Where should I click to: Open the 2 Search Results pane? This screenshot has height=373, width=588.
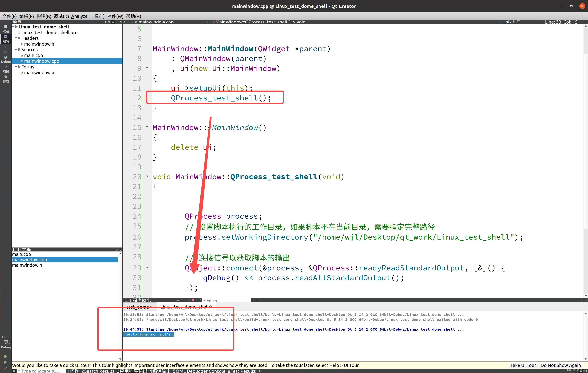click(98, 371)
